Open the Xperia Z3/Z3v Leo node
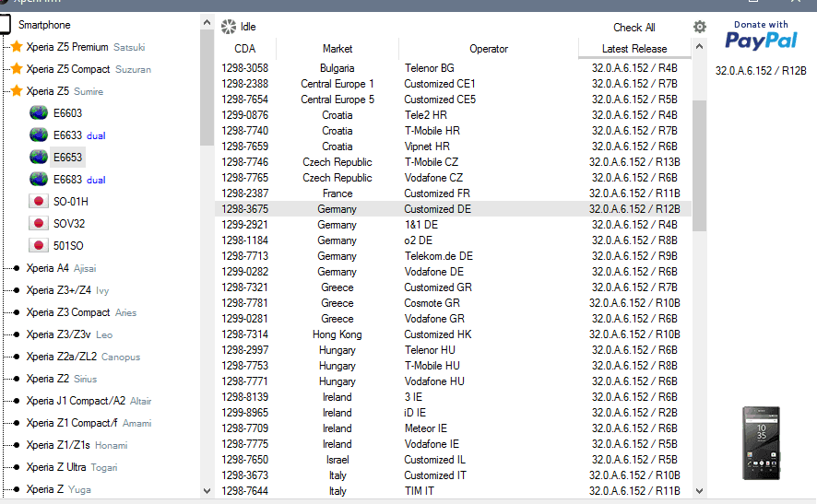 coord(69,334)
